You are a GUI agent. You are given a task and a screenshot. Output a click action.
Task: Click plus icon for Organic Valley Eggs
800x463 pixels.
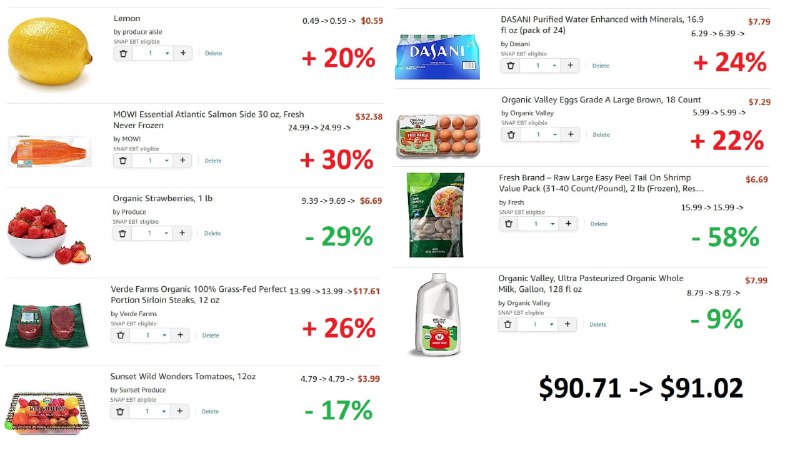(x=570, y=134)
